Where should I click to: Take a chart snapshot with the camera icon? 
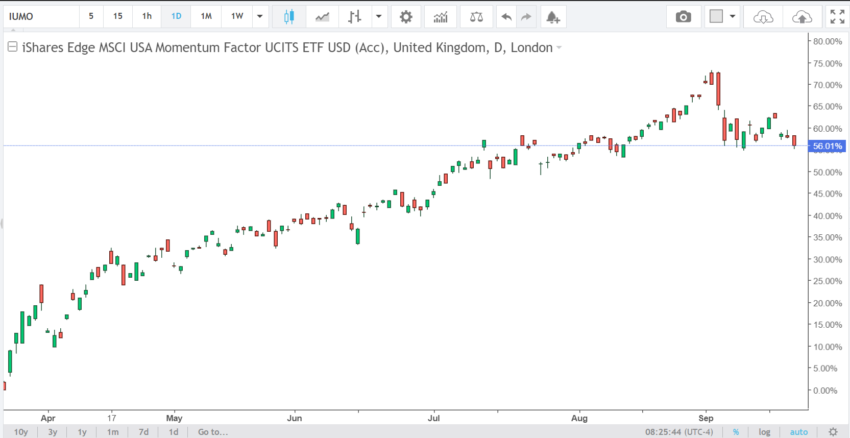coord(683,16)
